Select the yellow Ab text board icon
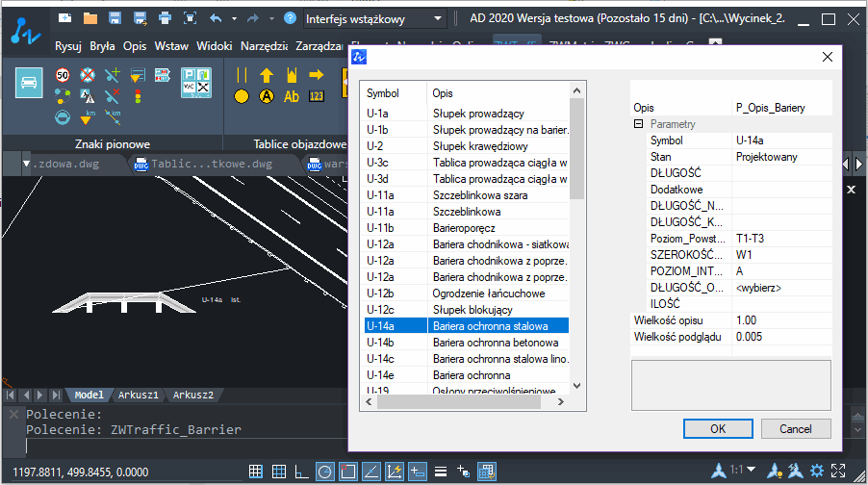 292,96
